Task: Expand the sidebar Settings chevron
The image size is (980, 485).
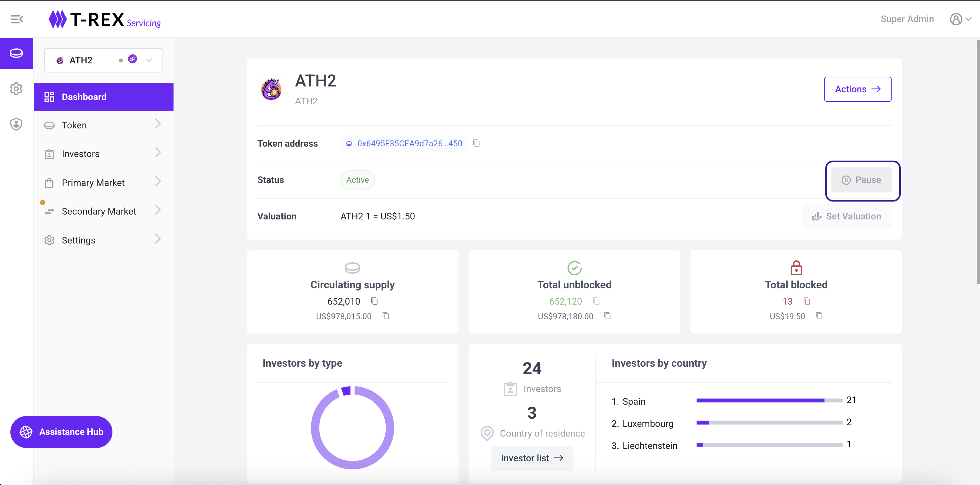Action: [158, 239]
